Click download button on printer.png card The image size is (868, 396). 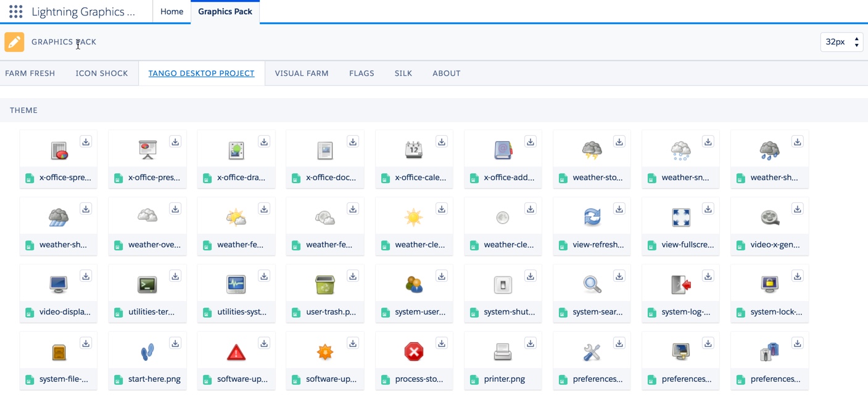tap(530, 344)
